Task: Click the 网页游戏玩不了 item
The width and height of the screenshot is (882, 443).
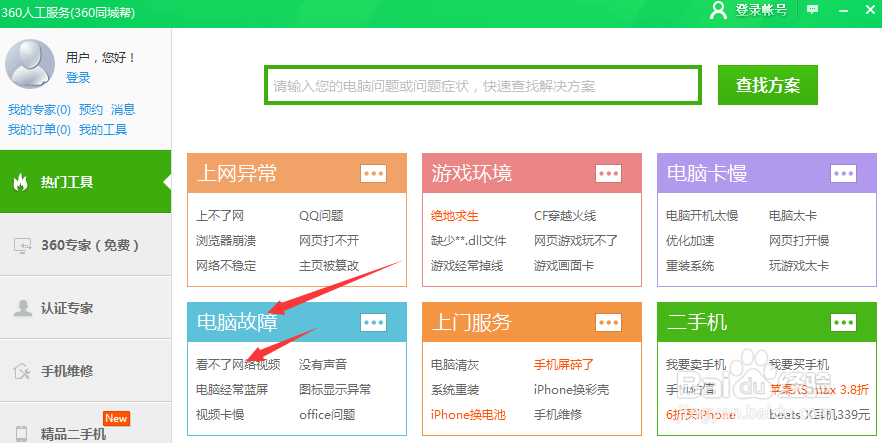Action: coord(576,241)
